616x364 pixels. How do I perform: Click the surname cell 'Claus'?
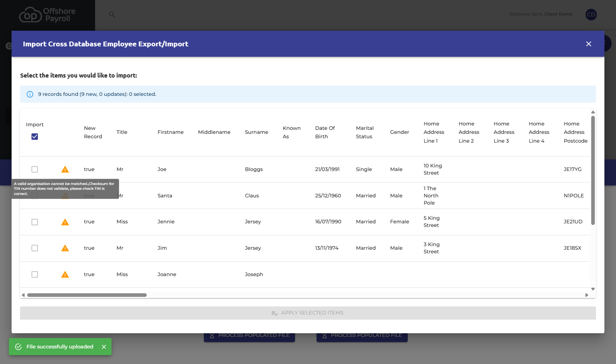click(252, 196)
